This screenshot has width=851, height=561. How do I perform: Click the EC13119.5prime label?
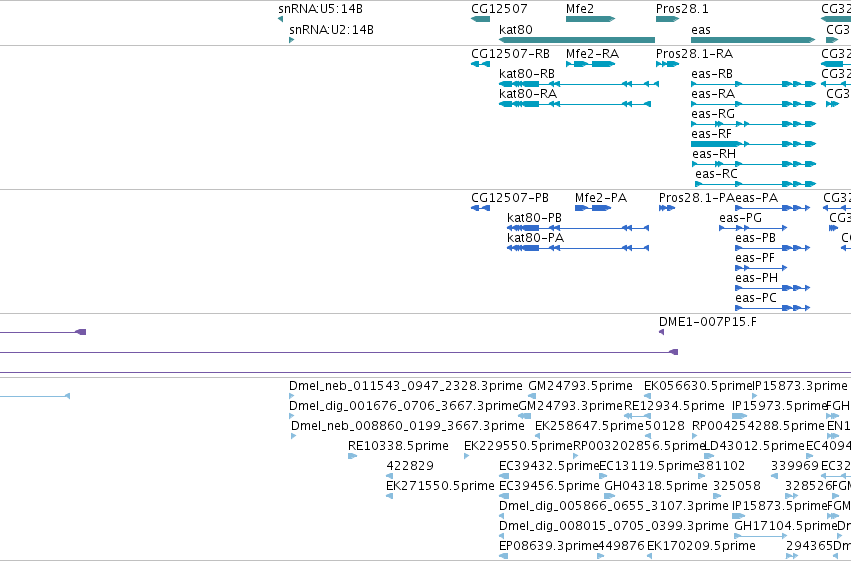649,466
